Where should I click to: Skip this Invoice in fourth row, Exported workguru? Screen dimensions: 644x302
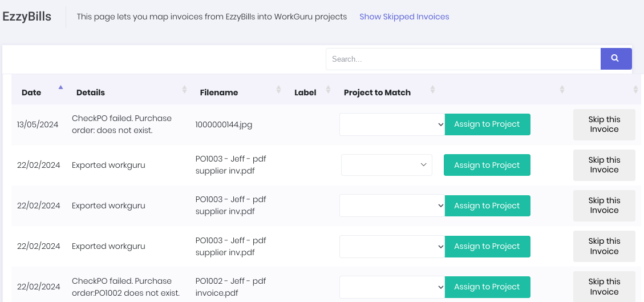[604, 246]
